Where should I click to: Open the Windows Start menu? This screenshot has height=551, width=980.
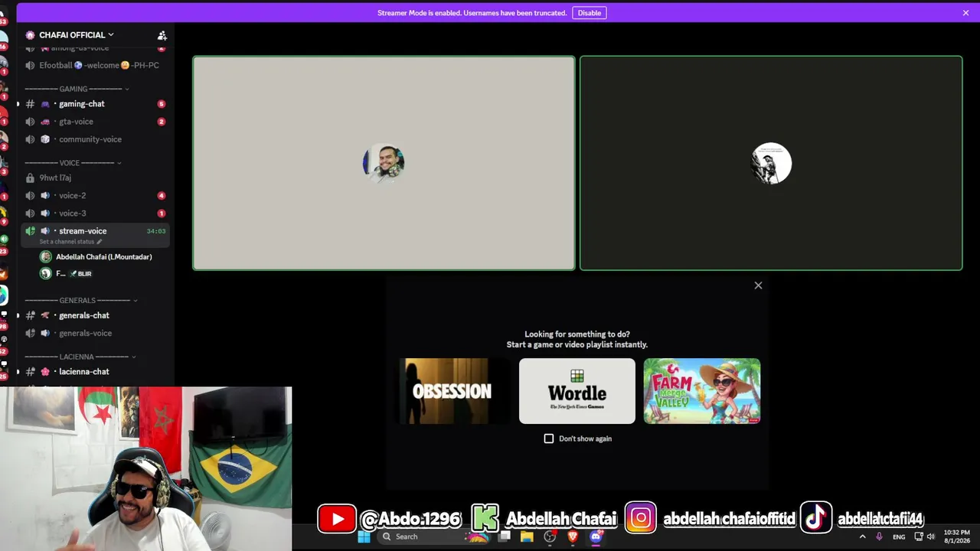coord(364,536)
